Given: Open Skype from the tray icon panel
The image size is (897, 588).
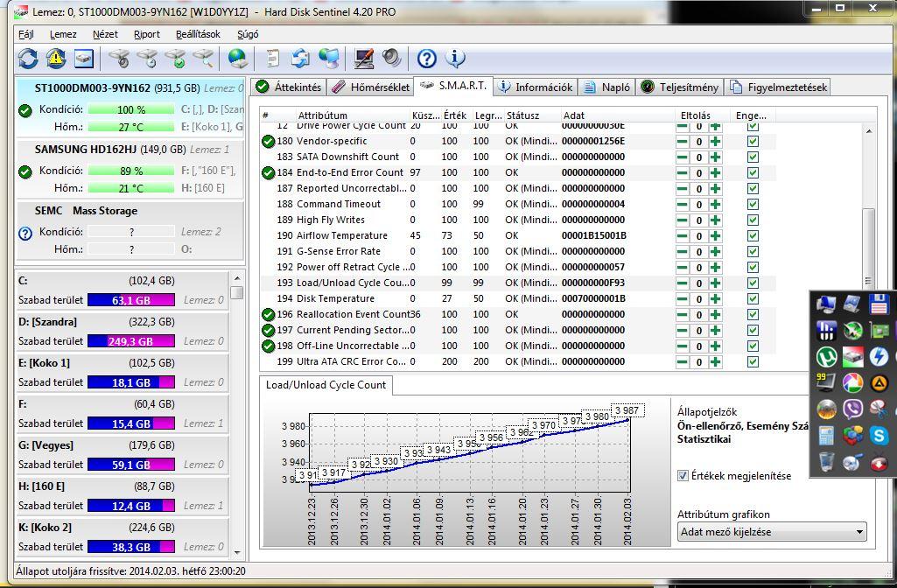Looking at the screenshot, I should coord(879,435).
